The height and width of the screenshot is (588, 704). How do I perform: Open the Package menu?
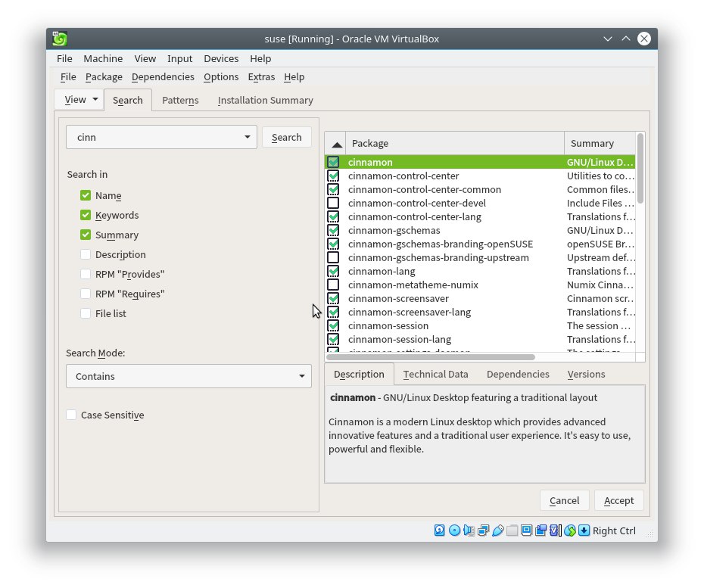pos(104,76)
